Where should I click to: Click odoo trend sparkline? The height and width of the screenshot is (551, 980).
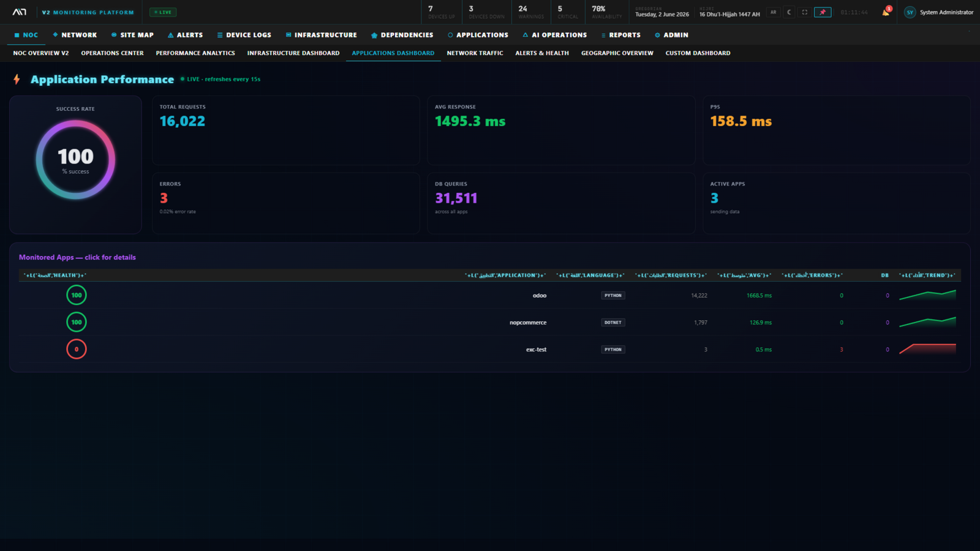tap(927, 295)
